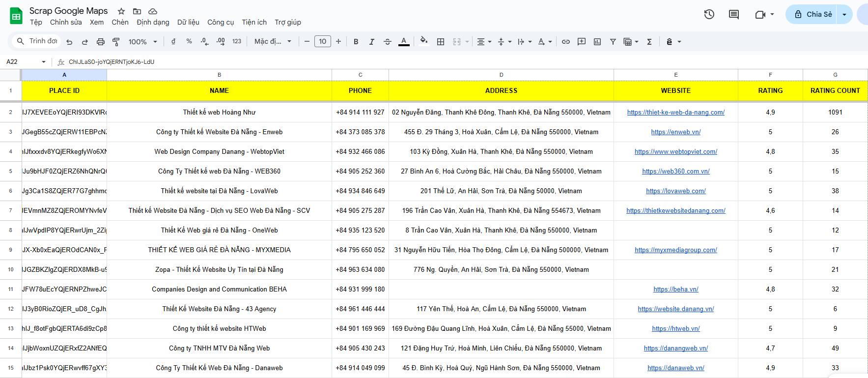This screenshot has width=868, height=378.
Task: Select column D header
Action: [501, 75]
